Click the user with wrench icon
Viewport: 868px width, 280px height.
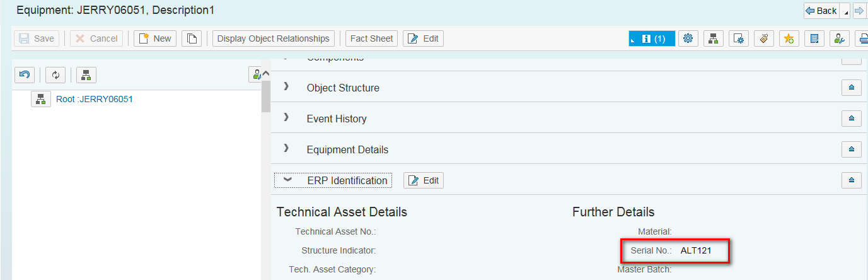point(839,38)
